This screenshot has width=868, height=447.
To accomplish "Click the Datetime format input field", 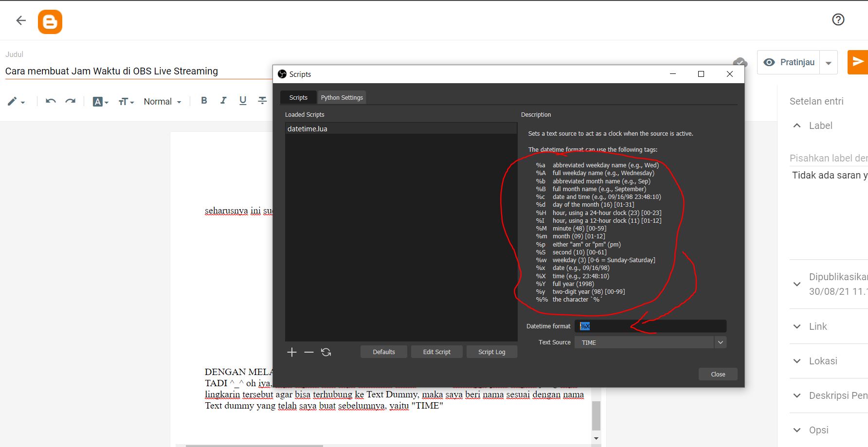I will pyautogui.click(x=651, y=326).
